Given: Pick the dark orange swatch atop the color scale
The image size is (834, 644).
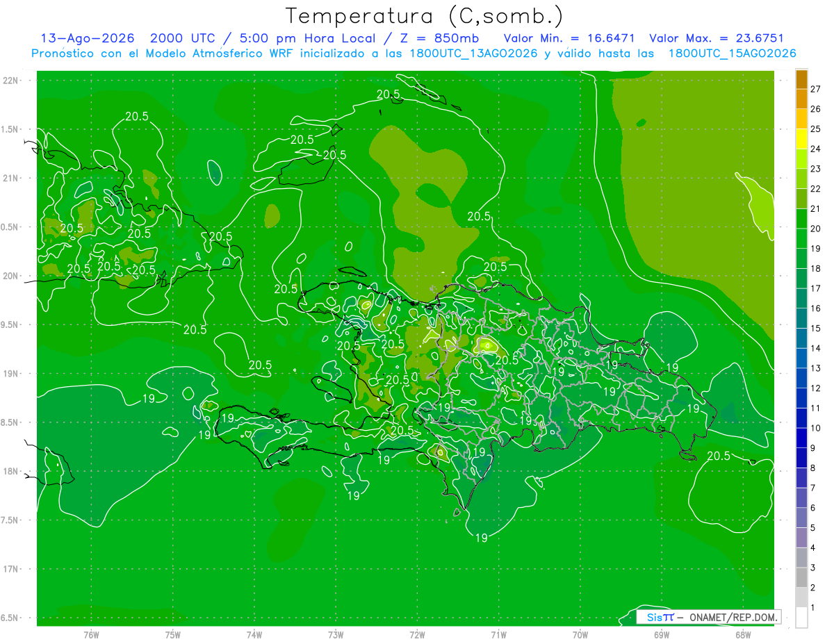Looking at the screenshot, I should 801,79.
